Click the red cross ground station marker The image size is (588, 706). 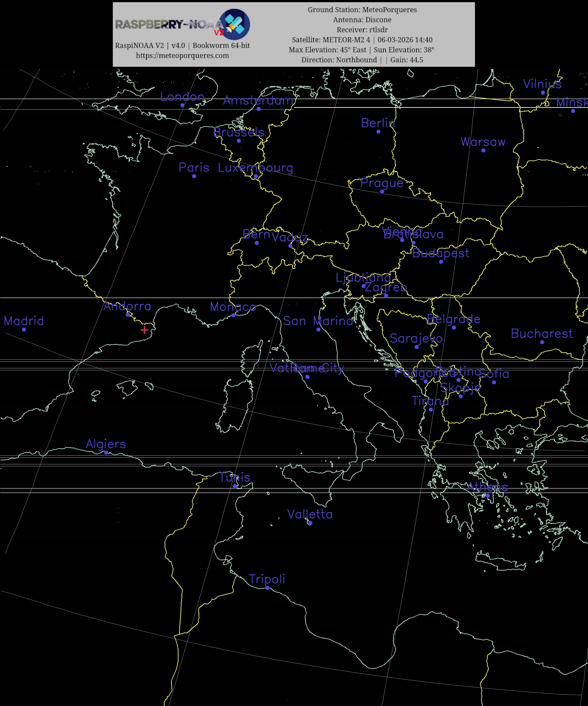point(145,330)
